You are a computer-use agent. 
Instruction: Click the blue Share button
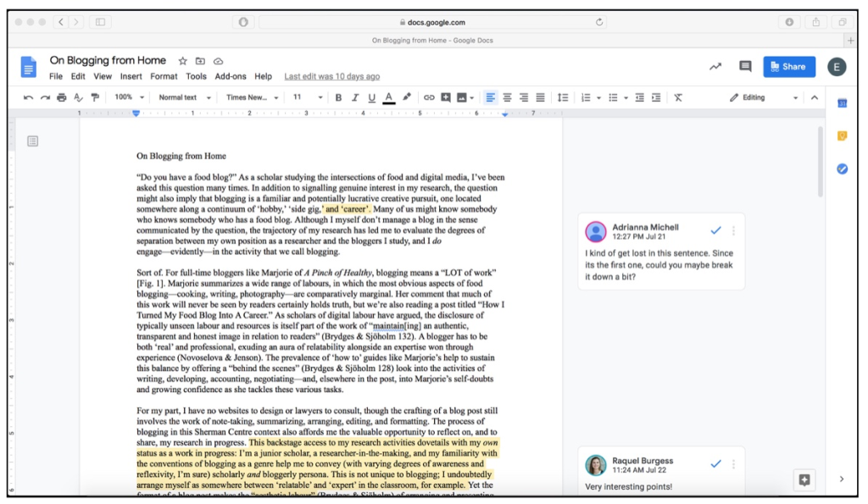tap(788, 66)
